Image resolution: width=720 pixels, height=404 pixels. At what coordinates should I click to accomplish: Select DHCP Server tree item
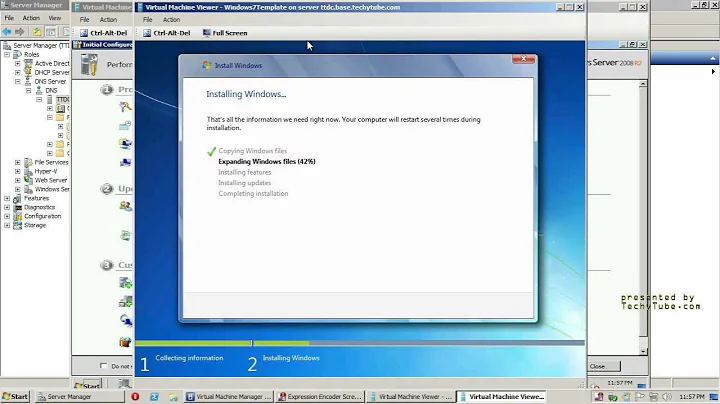click(51, 72)
